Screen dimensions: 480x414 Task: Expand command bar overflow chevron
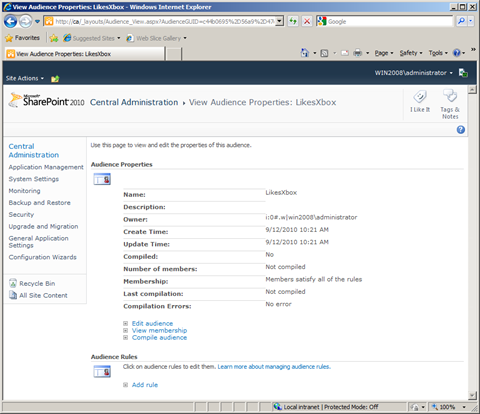tap(473, 50)
